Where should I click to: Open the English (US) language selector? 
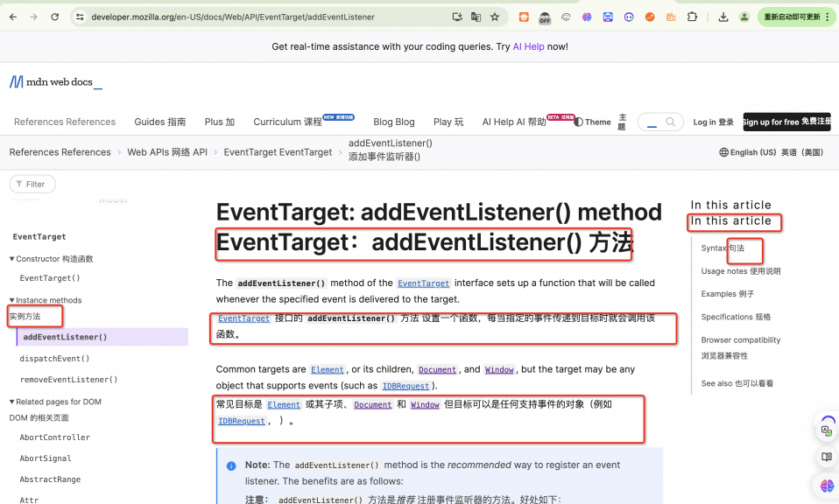click(x=771, y=152)
